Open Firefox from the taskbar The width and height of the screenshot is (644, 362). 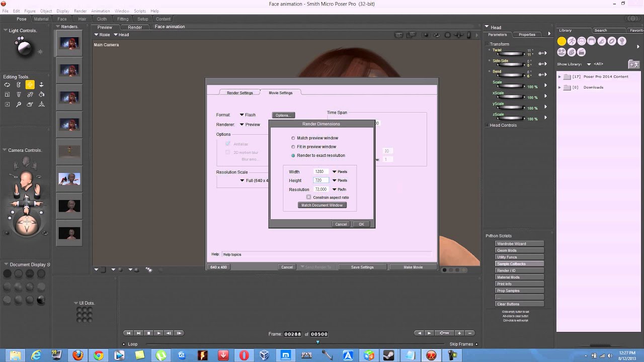pos(77,355)
